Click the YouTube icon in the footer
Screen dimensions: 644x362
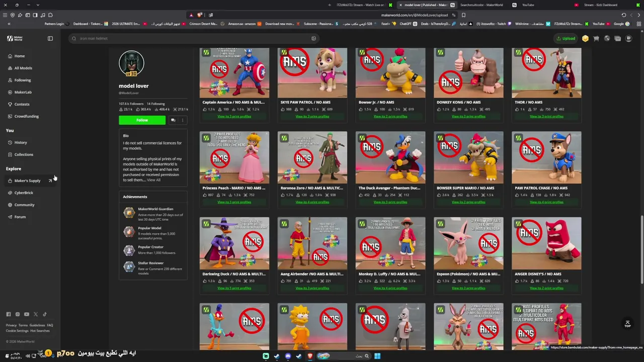click(27, 314)
